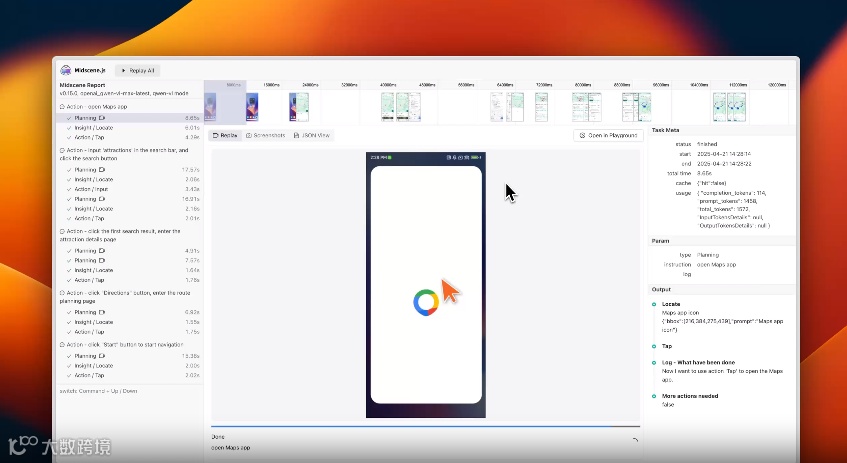Click the checkmark on the Action / Input row

pos(69,190)
